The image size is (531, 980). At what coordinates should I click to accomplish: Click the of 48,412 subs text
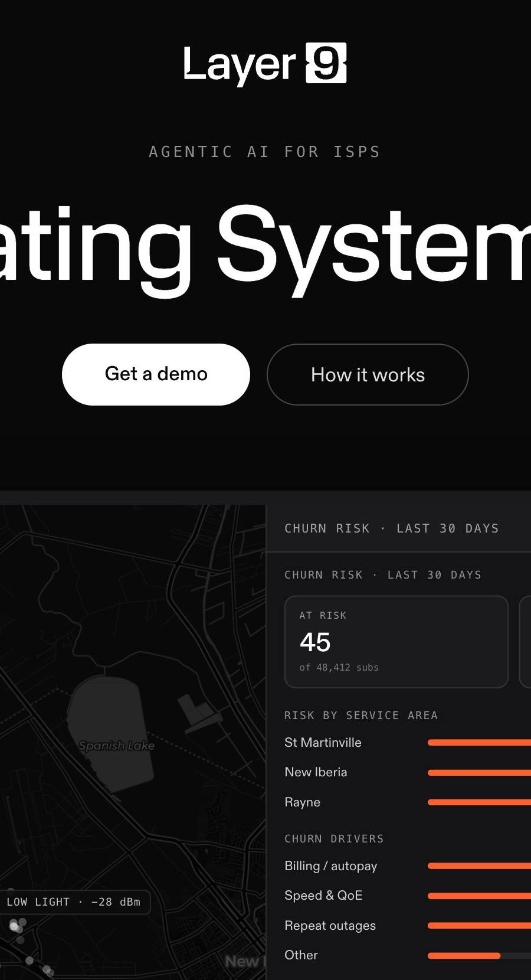point(339,668)
